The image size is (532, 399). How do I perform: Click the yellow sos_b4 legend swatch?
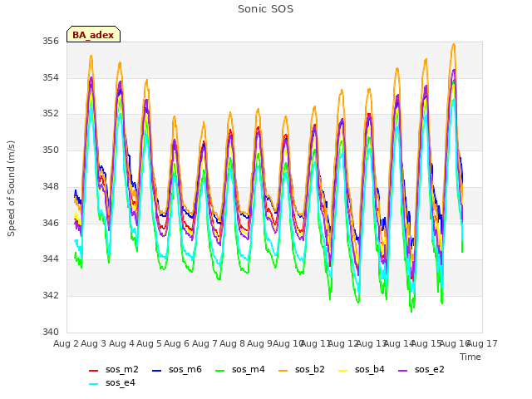343,371
